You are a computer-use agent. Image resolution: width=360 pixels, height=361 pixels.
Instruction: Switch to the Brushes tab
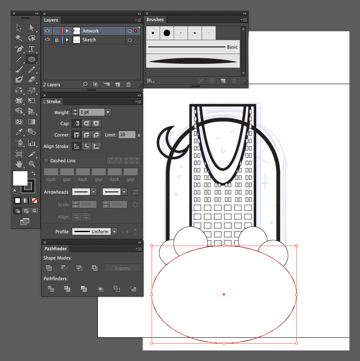pos(156,20)
